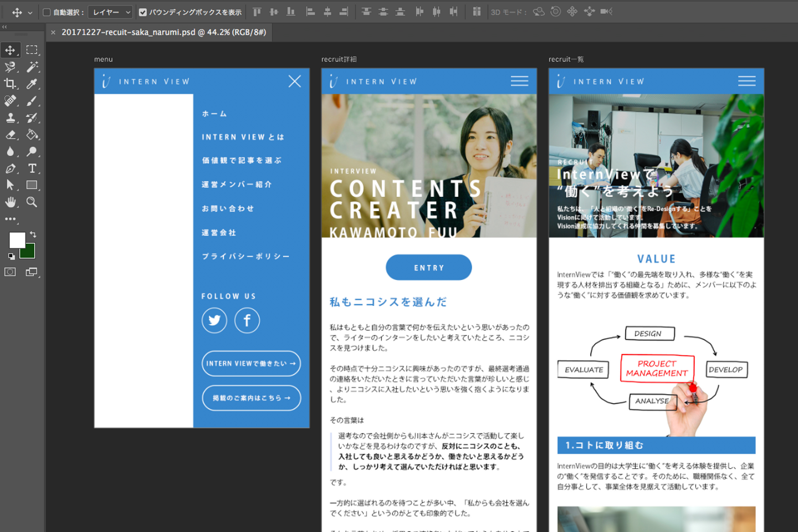798x532 pixels.
Task: Select the Clone Stamp tool
Action: [10, 117]
